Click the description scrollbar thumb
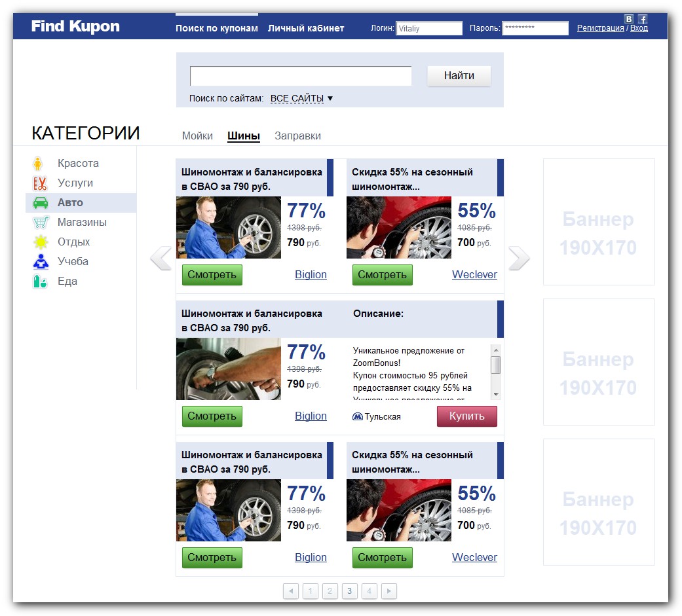Image resolution: width=682 pixels, height=616 pixels. tap(495, 365)
